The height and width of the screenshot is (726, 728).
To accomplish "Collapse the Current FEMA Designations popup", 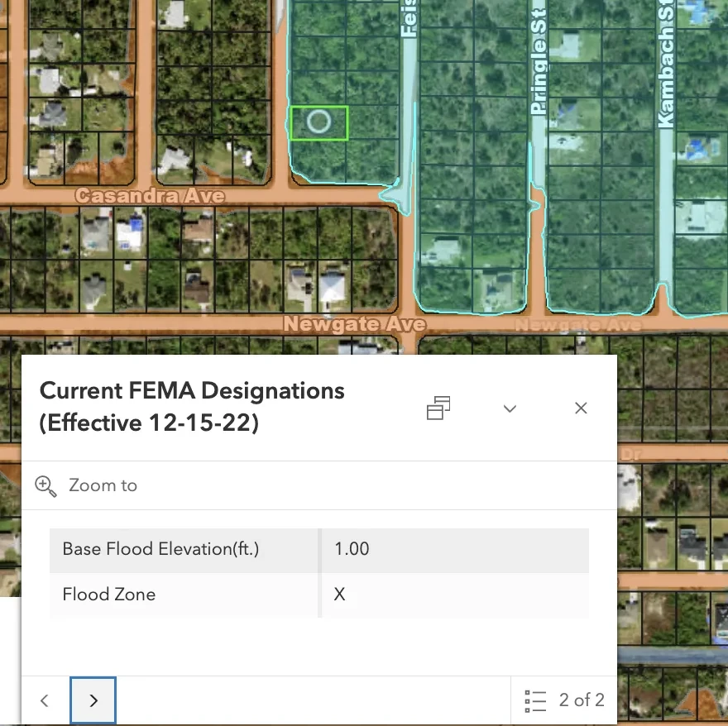I will coord(510,408).
